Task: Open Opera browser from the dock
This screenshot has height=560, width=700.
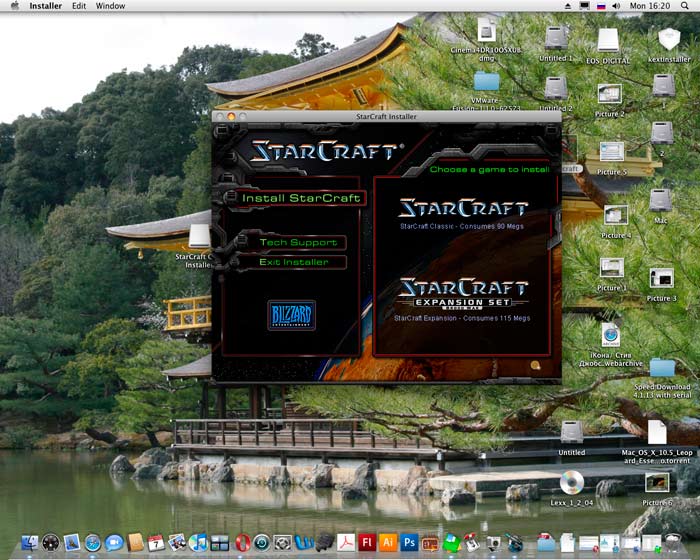Action: point(242,543)
